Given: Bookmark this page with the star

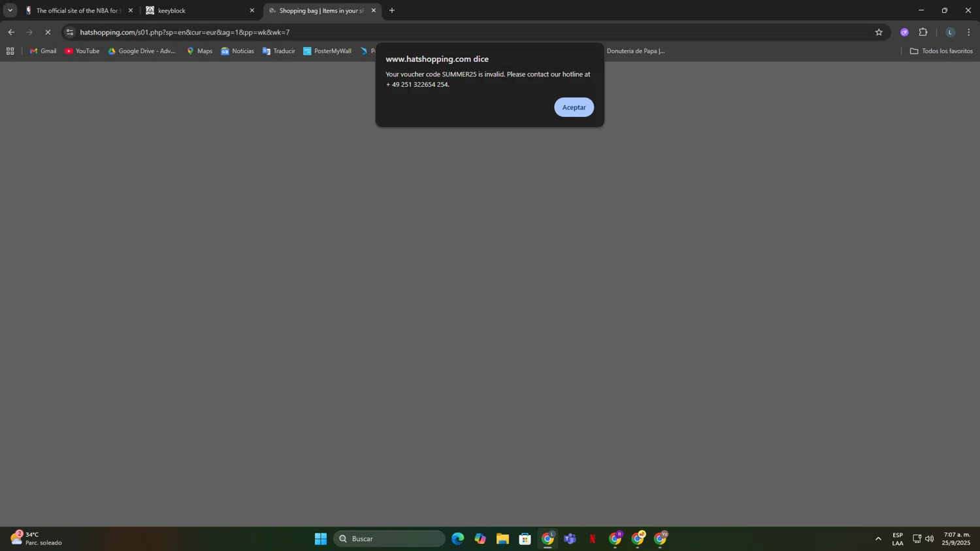Looking at the screenshot, I should tap(879, 32).
